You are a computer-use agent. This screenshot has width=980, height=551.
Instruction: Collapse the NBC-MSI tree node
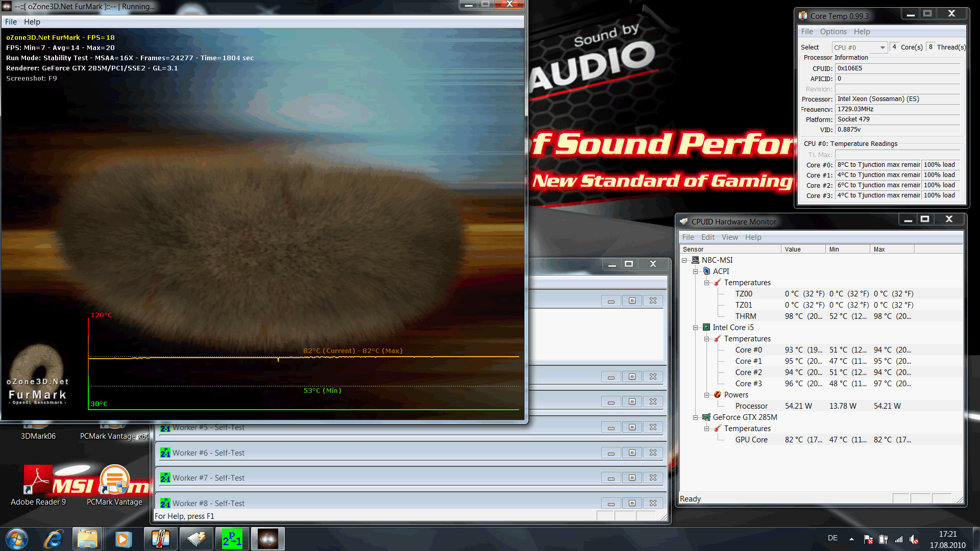(684, 260)
